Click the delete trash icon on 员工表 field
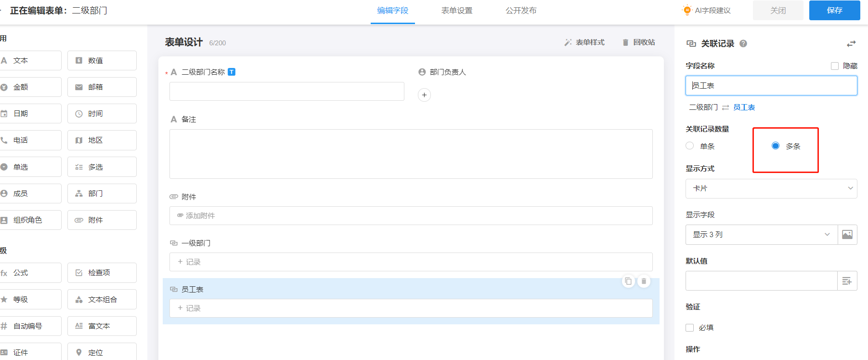Image resolution: width=868 pixels, height=360 pixels. tap(644, 281)
